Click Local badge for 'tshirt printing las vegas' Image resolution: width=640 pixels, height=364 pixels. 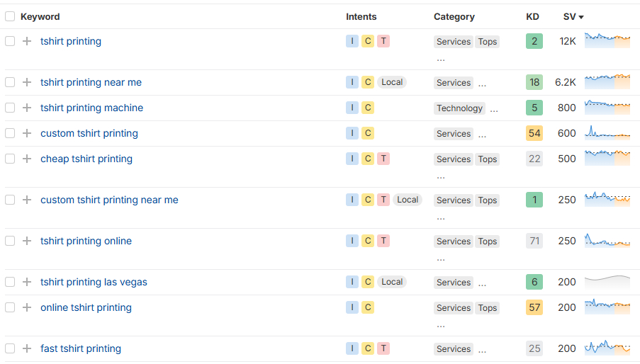tap(392, 282)
